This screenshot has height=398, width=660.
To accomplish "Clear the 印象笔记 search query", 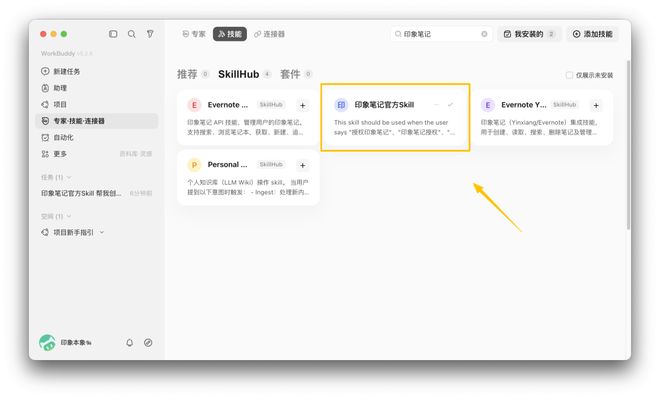I will (484, 34).
